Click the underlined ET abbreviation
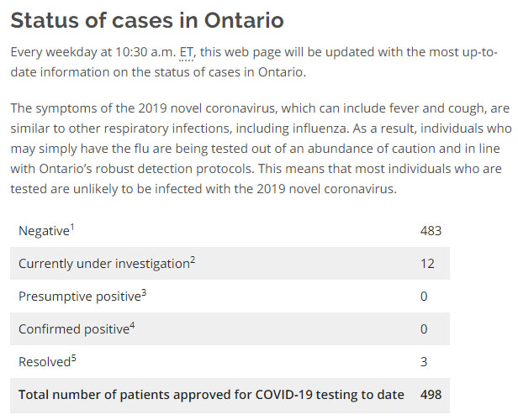Image resolution: width=518 pixels, height=420 pixels. (x=188, y=51)
